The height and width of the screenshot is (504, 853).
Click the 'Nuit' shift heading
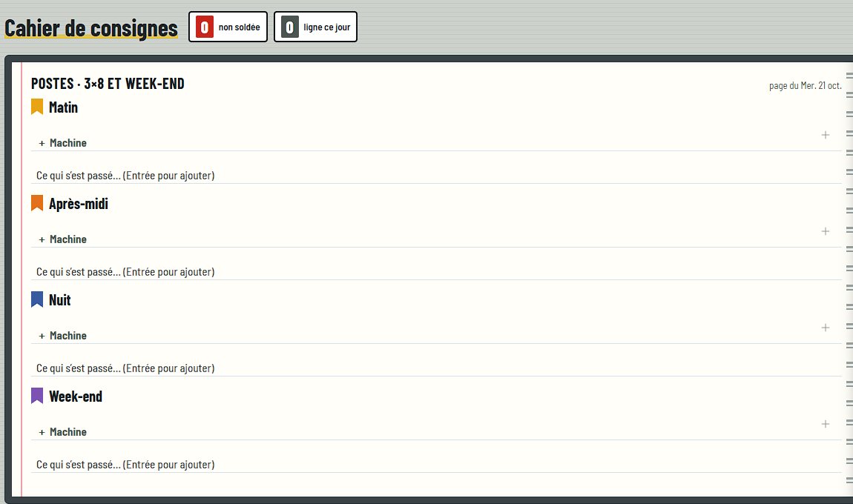pyautogui.click(x=60, y=299)
